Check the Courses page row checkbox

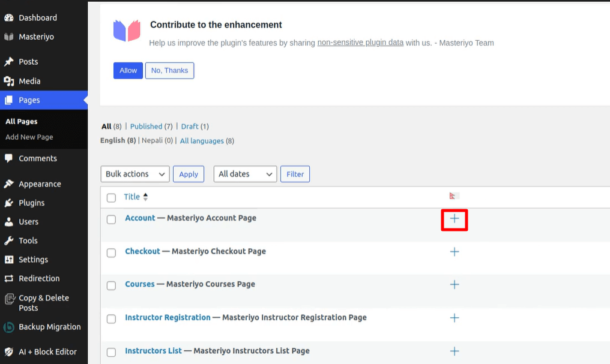click(x=111, y=285)
